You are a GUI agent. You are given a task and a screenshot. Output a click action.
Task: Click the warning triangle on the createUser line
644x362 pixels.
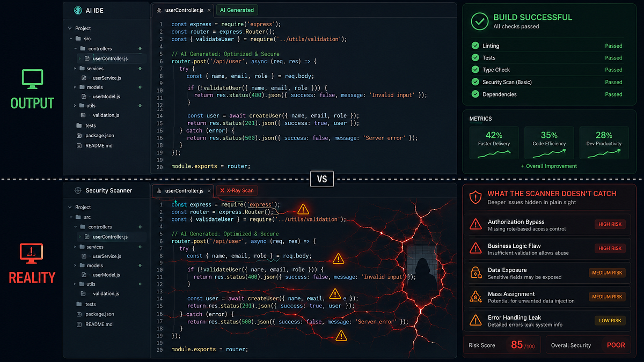coord(335,294)
